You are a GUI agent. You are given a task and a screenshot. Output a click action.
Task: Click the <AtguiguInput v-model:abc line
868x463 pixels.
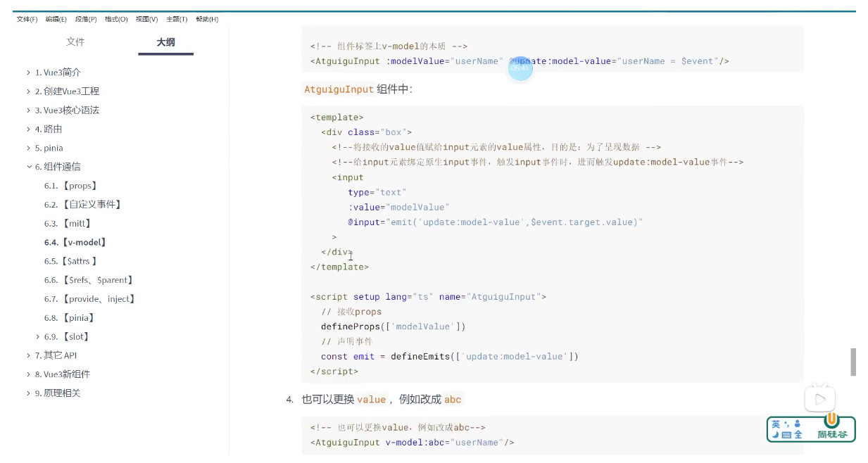[413, 443]
